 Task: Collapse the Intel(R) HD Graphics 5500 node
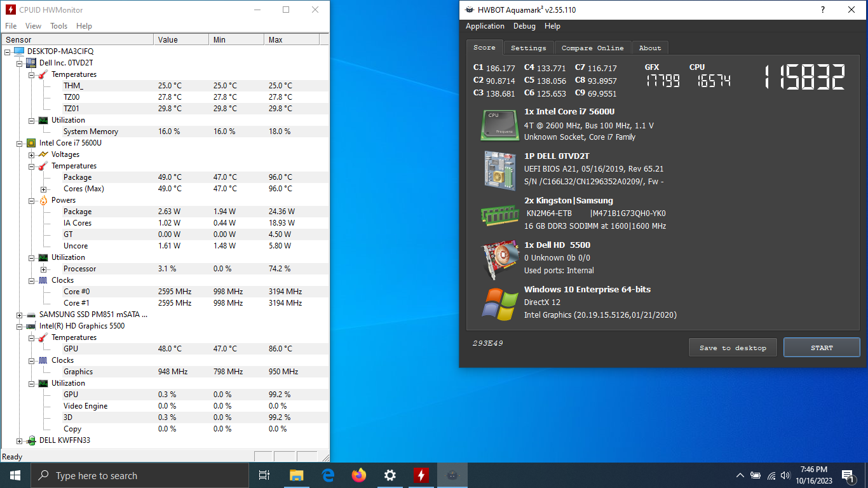(x=19, y=326)
